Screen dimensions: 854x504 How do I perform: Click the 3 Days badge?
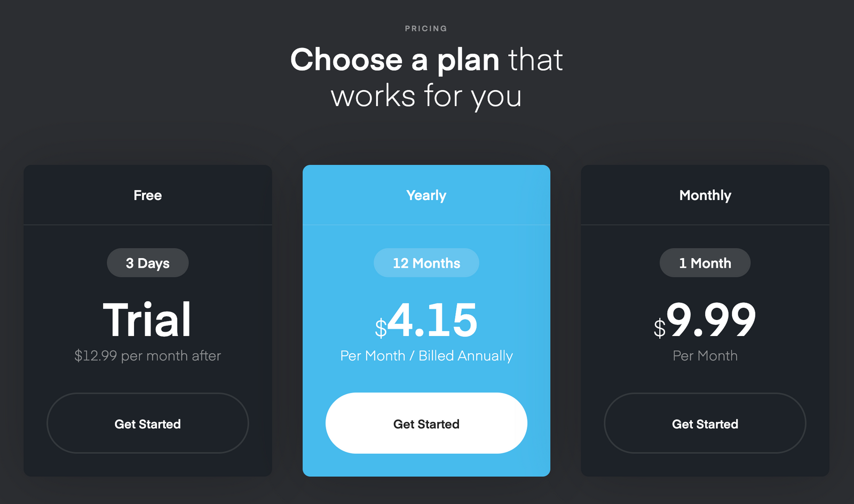[x=148, y=263]
